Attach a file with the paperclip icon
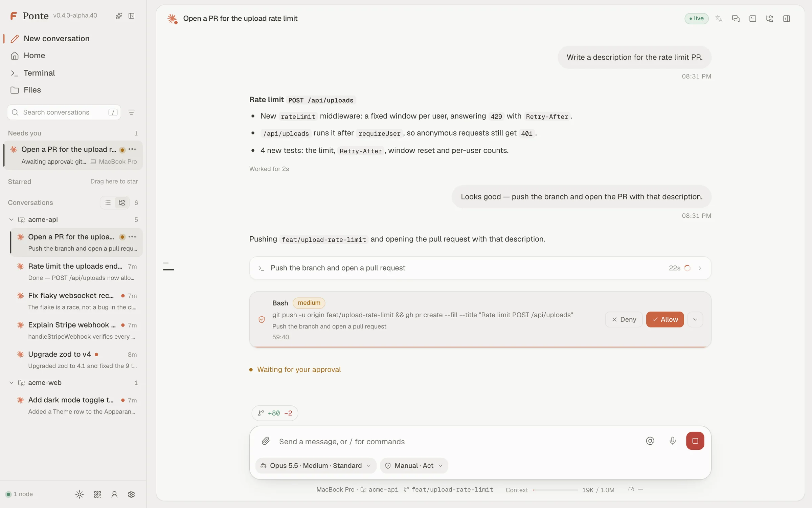This screenshot has width=812, height=508. (266, 441)
